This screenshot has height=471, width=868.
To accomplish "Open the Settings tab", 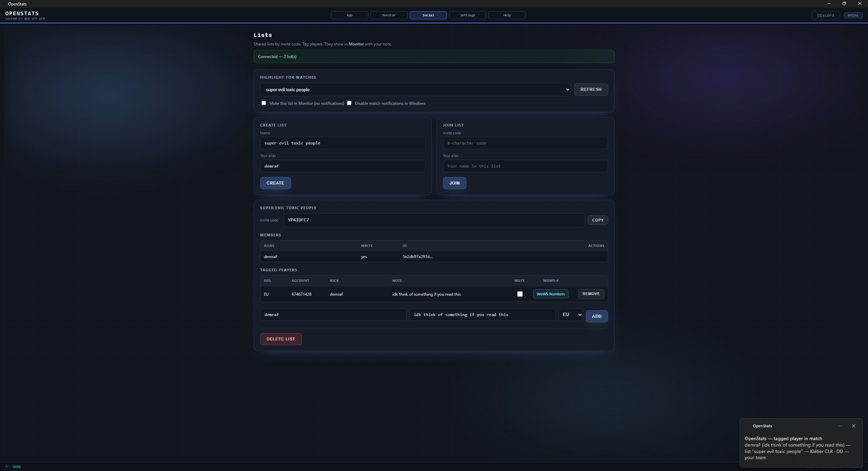I will coord(467,15).
